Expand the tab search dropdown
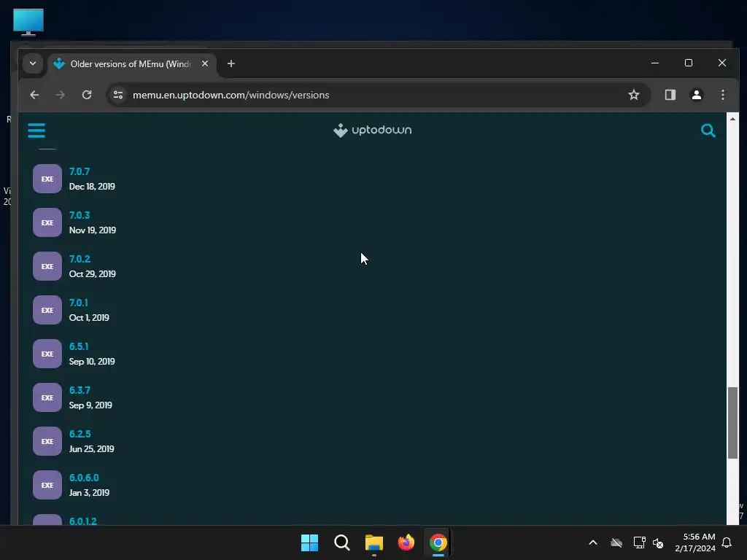Viewport: 747px width, 560px height. coord(33,63)
